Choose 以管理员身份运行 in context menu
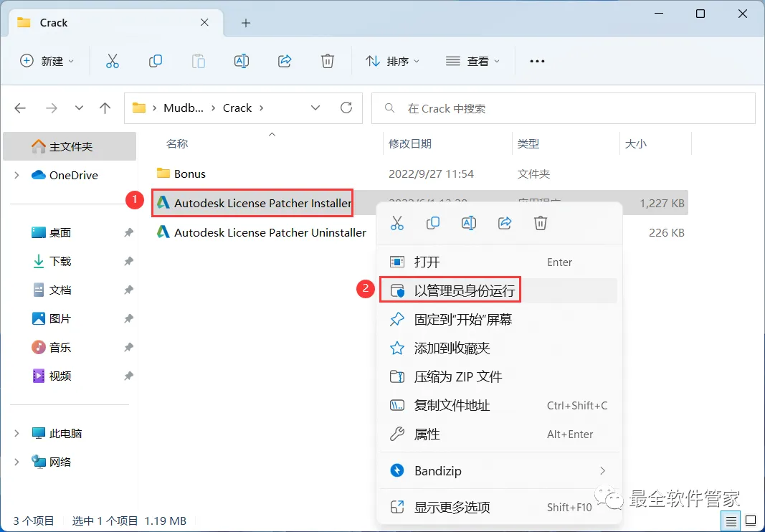Image resolution: width=765 pixels, height=532 pixels. click(x=498, y=291)
